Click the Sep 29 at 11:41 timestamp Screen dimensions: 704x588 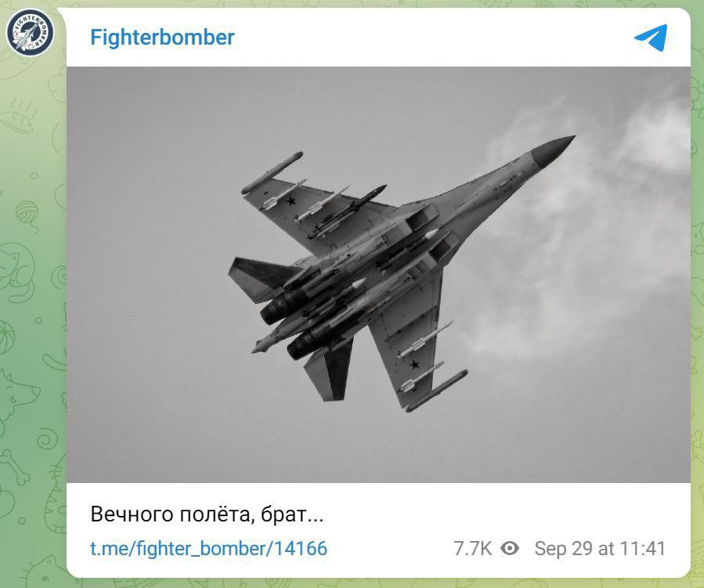tap(600, 549)
